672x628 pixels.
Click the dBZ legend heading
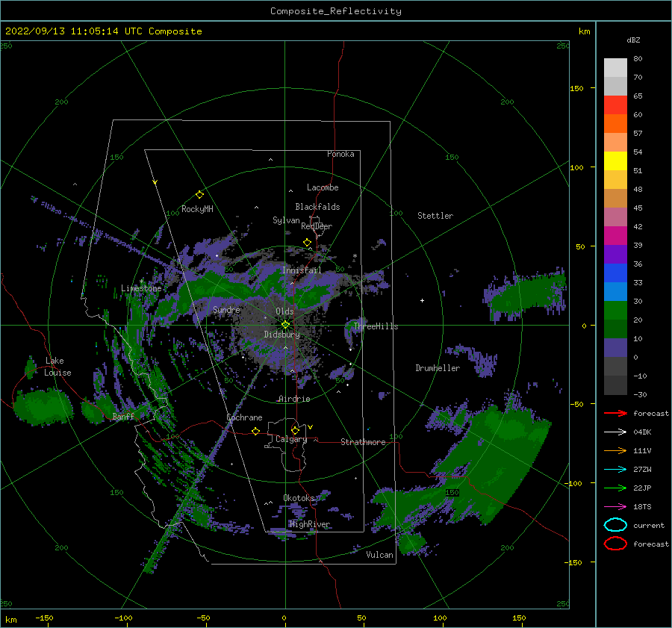(633, 40)
